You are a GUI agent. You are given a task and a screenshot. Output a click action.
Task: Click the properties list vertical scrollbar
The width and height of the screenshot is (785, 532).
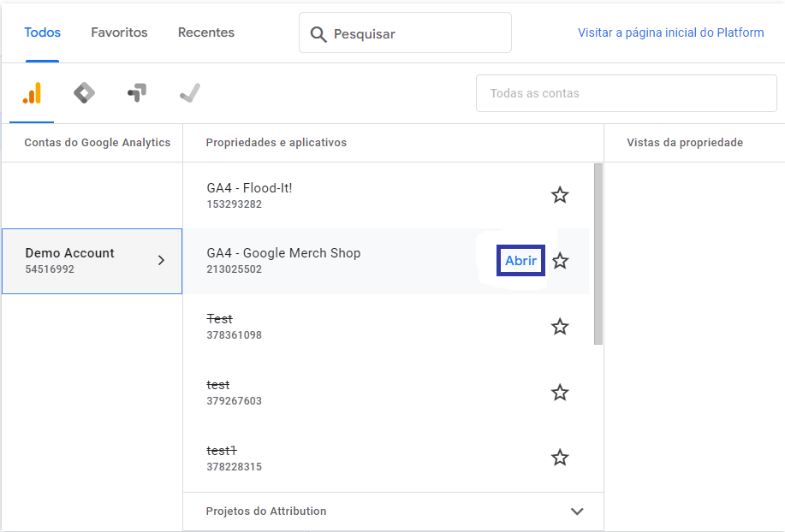pos(598,254)
